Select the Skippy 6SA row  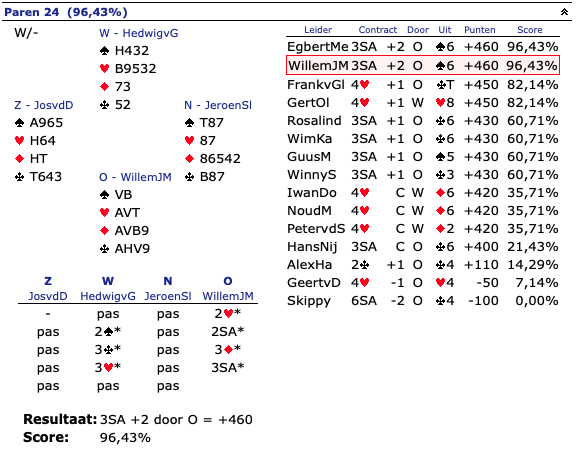click(423, 300)
